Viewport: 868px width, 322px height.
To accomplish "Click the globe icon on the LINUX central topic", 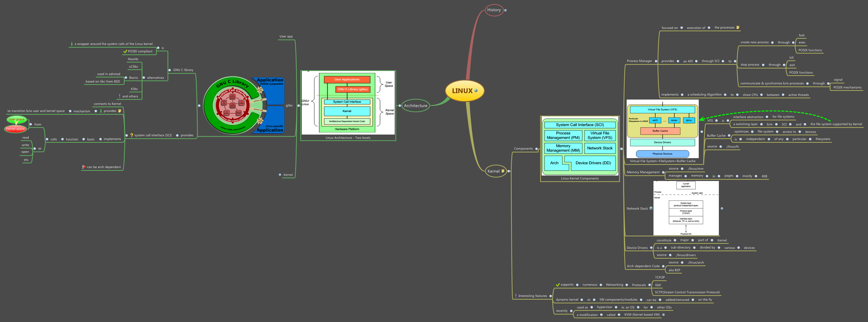I will 476,91.
